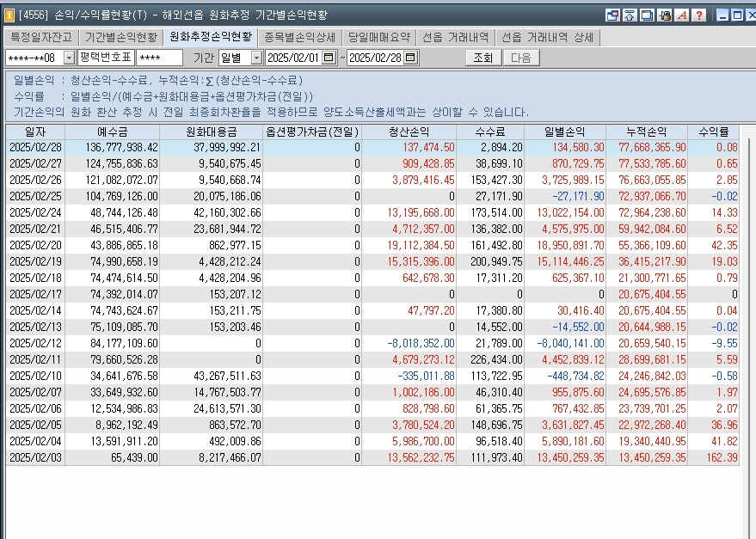Click the 옵션평가차금(전일) column header
This screenshot has width=756, height=539.
(x=312, y=132)
